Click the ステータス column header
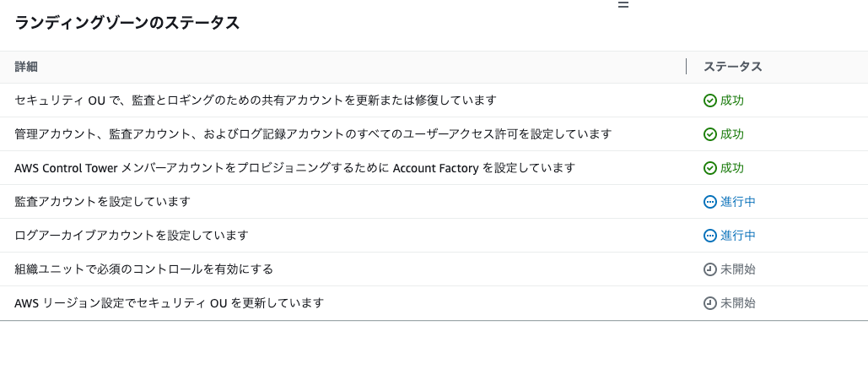Screen dimensions: 868x375 [732, 67]
